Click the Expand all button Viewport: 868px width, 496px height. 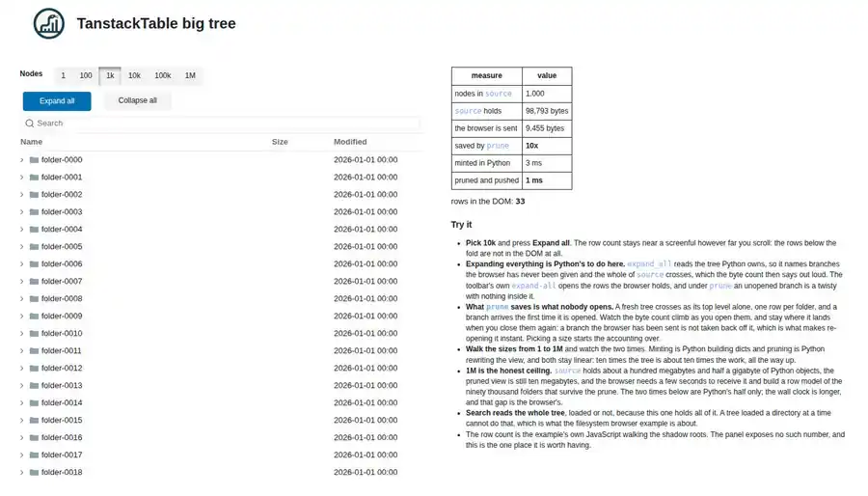[x=57, y=101]
